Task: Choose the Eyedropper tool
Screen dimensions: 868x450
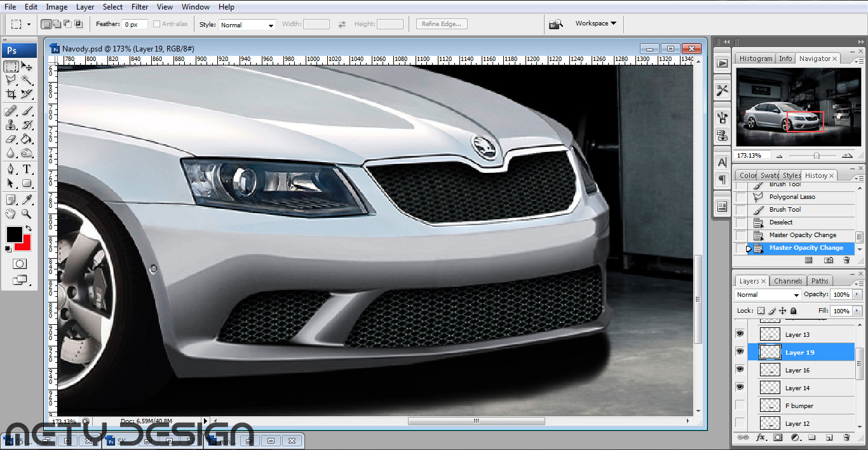Action: 27,200
